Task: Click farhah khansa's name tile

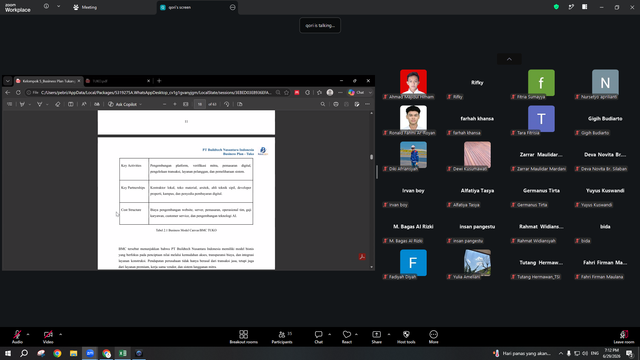Action: tap(477, 119)
